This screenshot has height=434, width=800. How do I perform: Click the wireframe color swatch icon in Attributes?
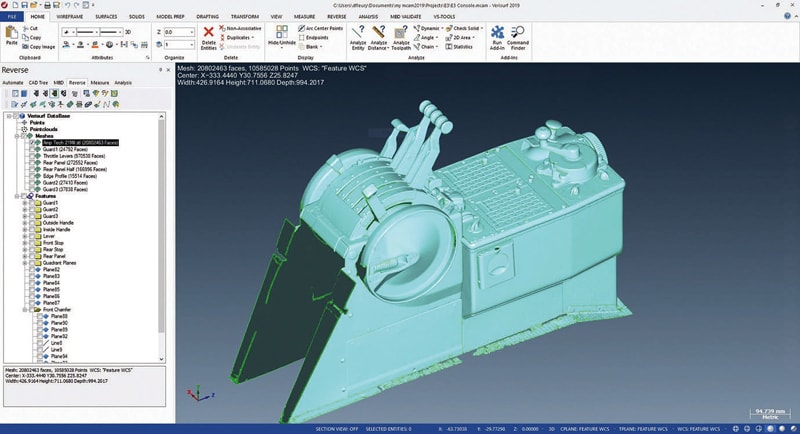coord(67,45)
